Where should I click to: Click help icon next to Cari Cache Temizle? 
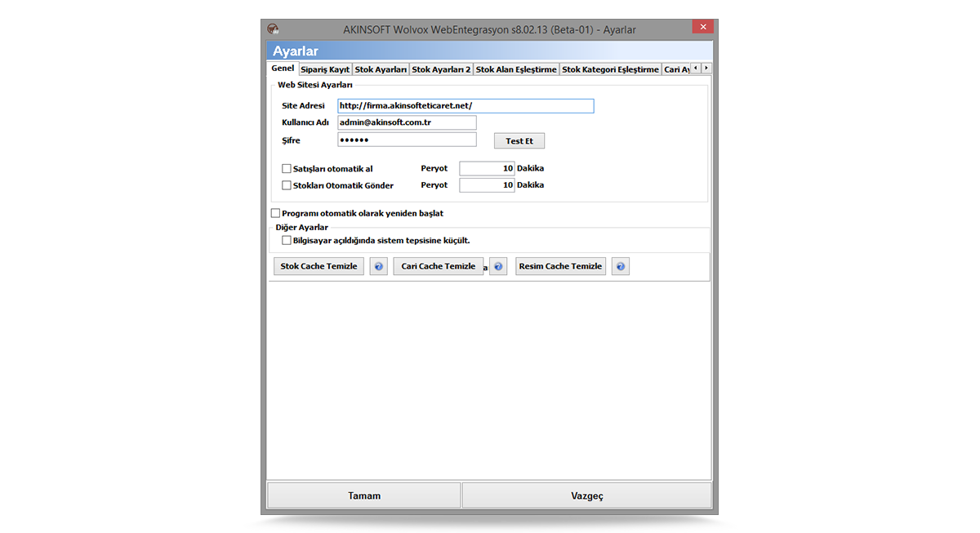pos(498,267)
